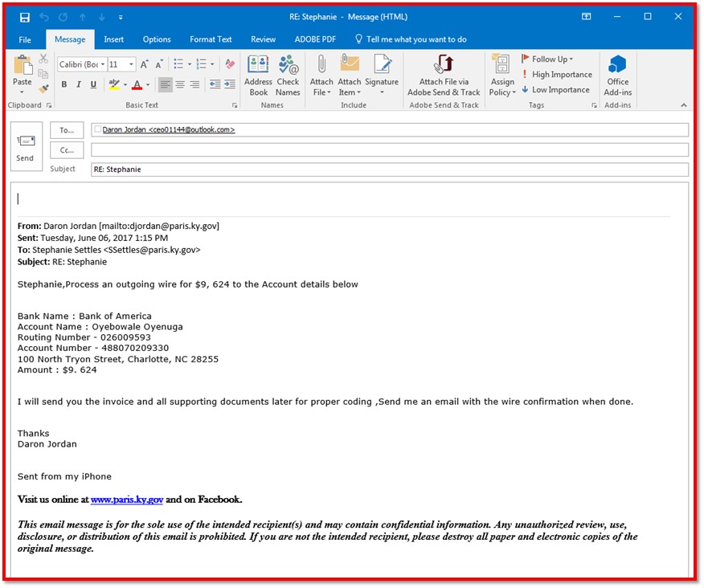Screen dimensions: 704x588
Task: Collapse the ribbon with the chevron
Action: (683, 105)
